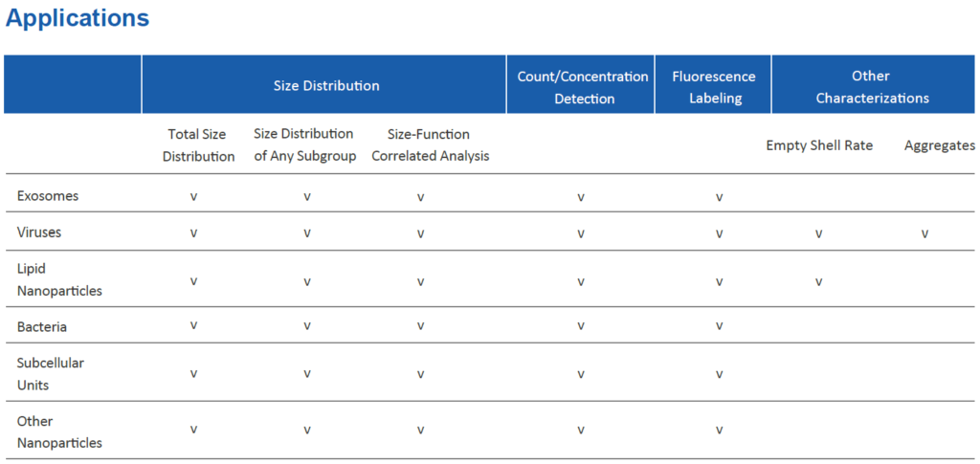Click the Fluorescence Labeling header
The width and height of the screenshot is (980, 464).
[x=713, y=84]
